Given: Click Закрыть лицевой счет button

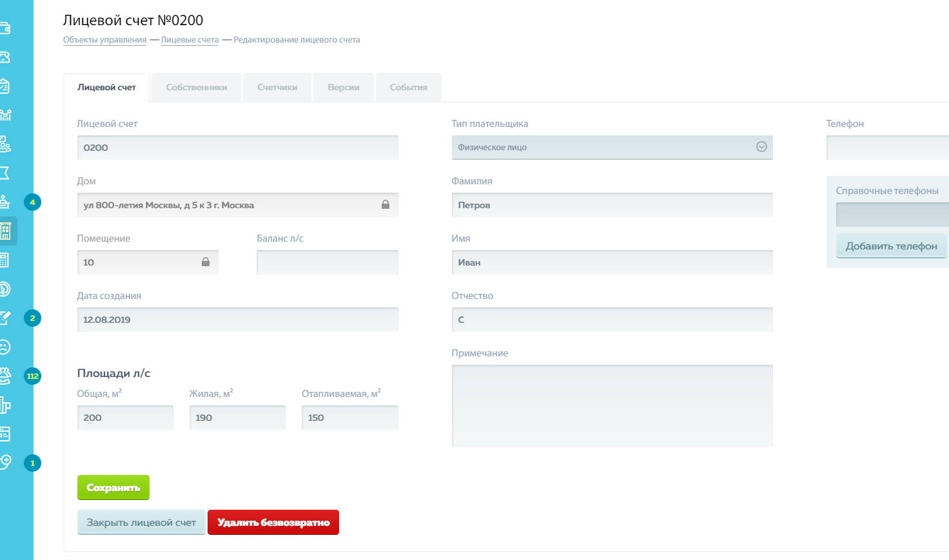Looking at the screenshot, I should coord(141,523).
